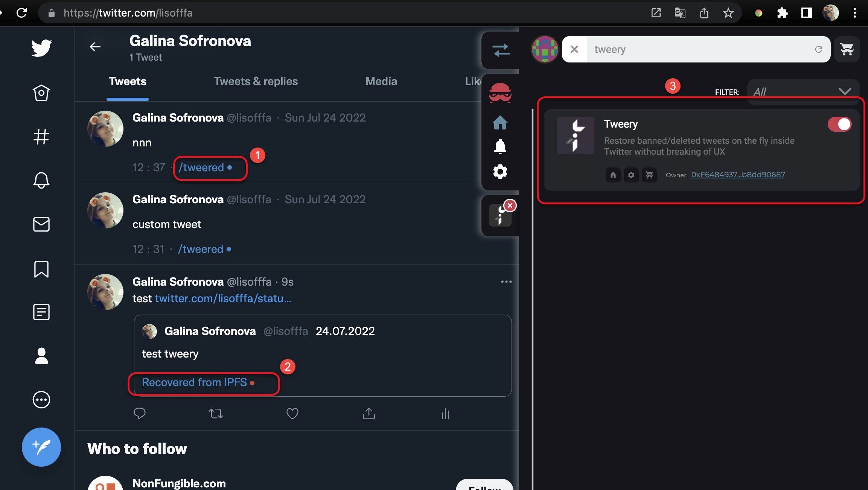
Task: Click the Twitter bird logo
Action: (41, 48)
